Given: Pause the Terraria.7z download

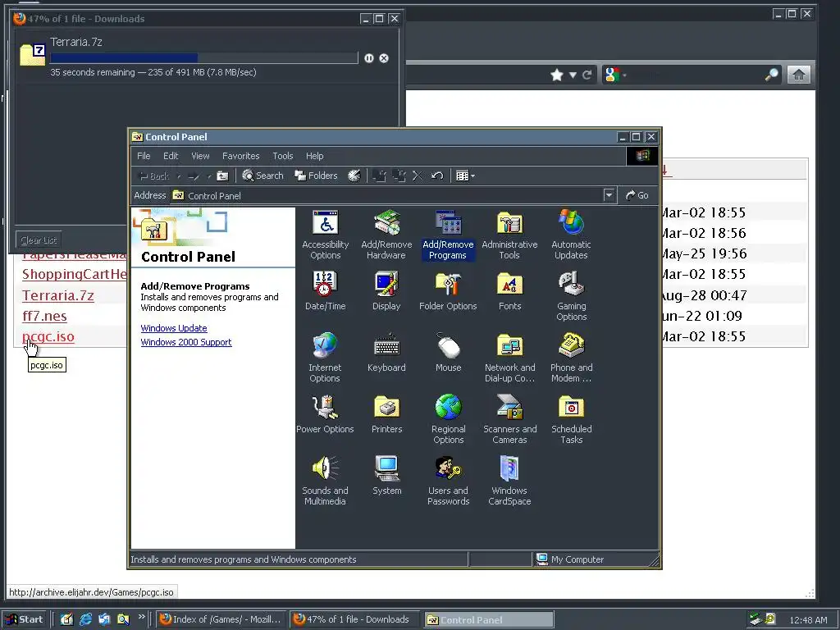Looking at the screenshot, I should pos(369,58).
